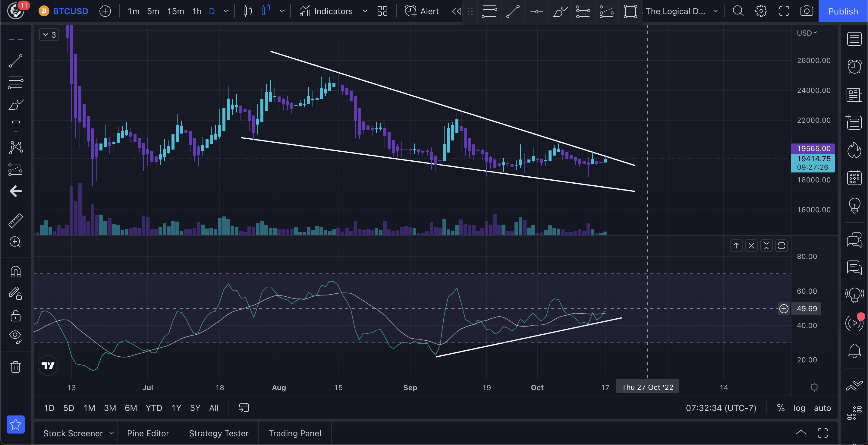The width and height of the screenshot is (868, 445).
Task: Toggle stay in drawing mode
Action: (15, 293)
